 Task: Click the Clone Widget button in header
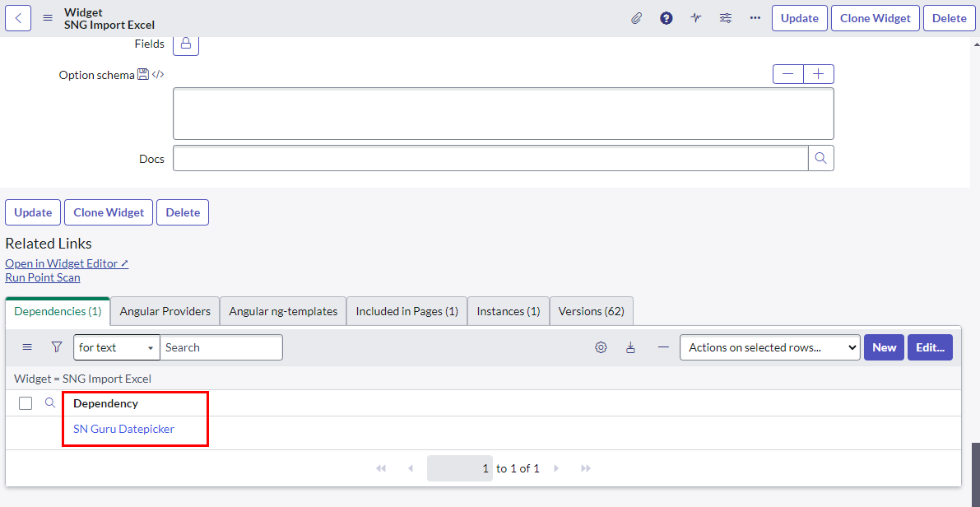click(875, 18)
